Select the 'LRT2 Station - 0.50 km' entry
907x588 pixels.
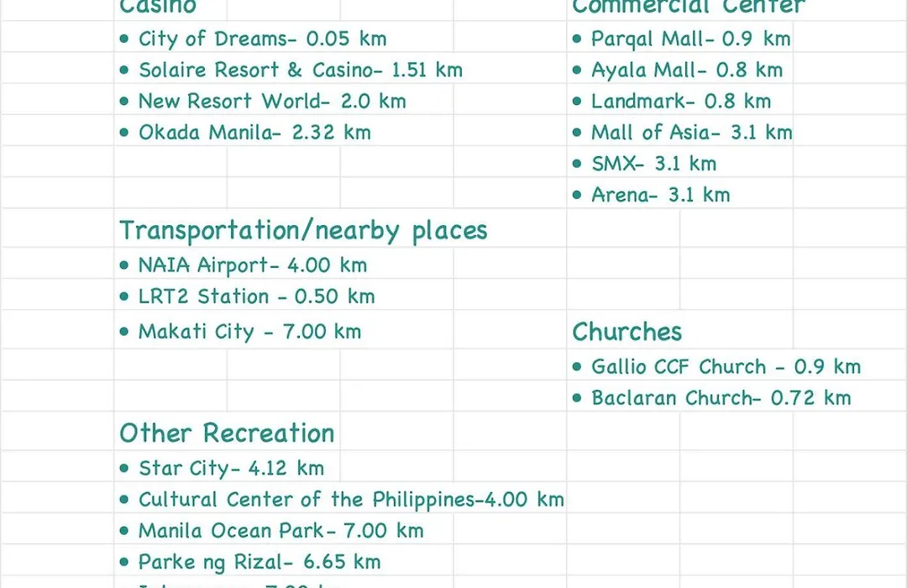(257, 297)
